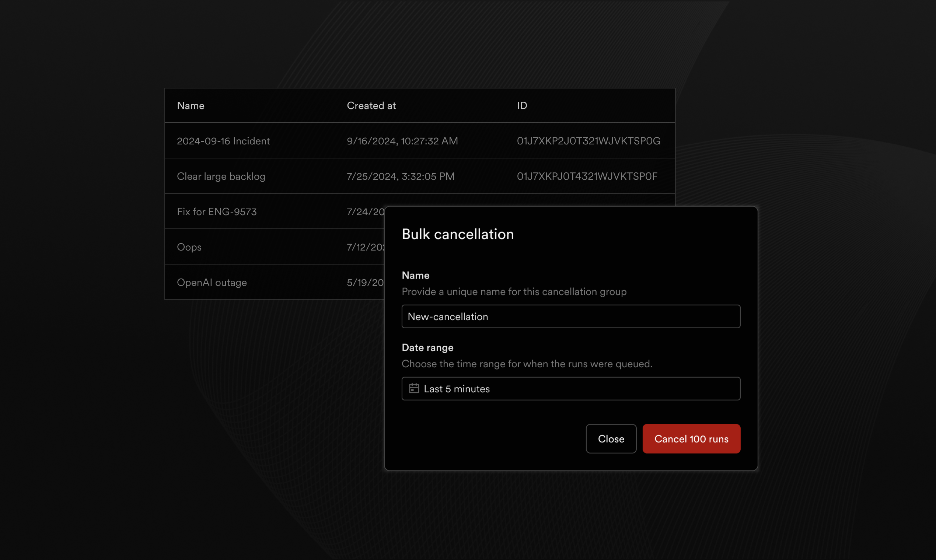Select the "Clear large backlog" row
The width and height of the screenshot is (936, 560).
(221, 176)
